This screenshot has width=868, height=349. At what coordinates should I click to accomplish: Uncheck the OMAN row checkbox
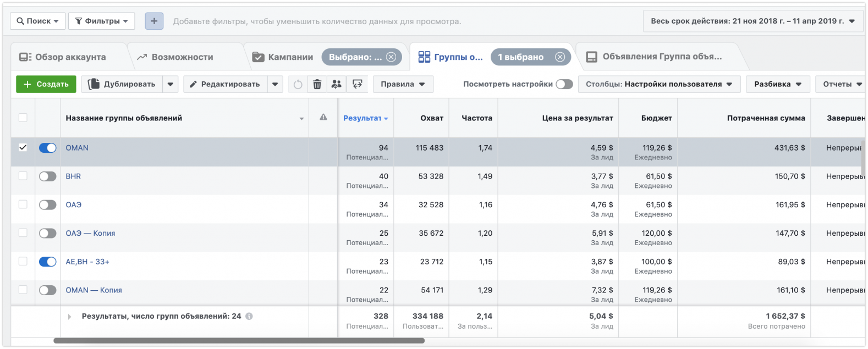(x=23, y=147)
